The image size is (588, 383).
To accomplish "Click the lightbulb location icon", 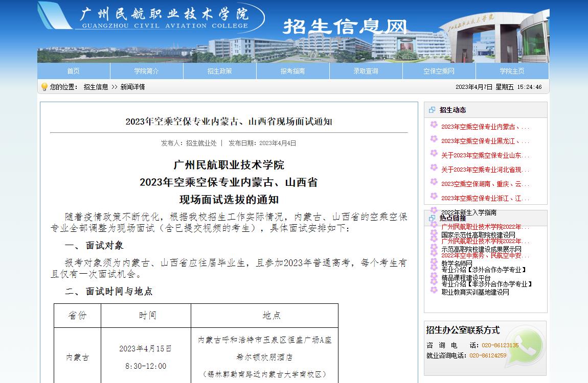I will [x=44, y=87].
